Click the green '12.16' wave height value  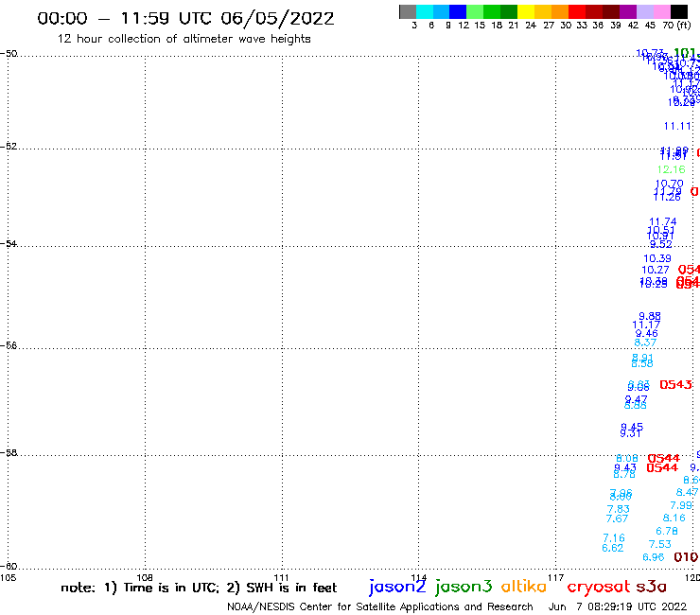[671, 169]
